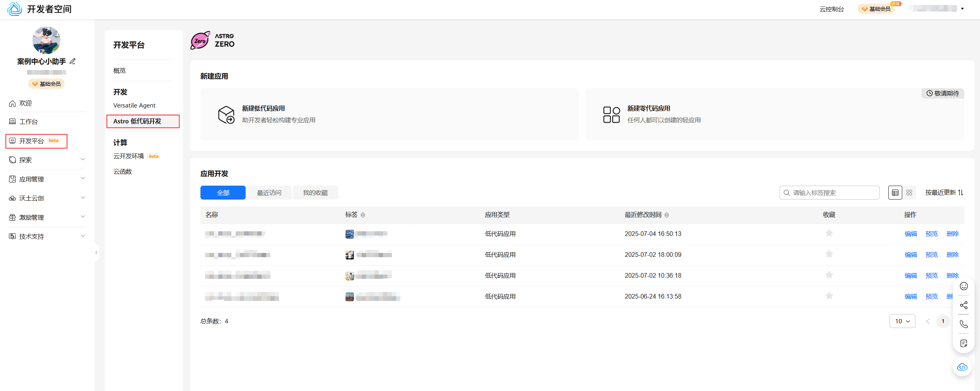Star the app modified 2025-07-02 18:00:09
Viewport: 980px width, 391px height.
829,254
